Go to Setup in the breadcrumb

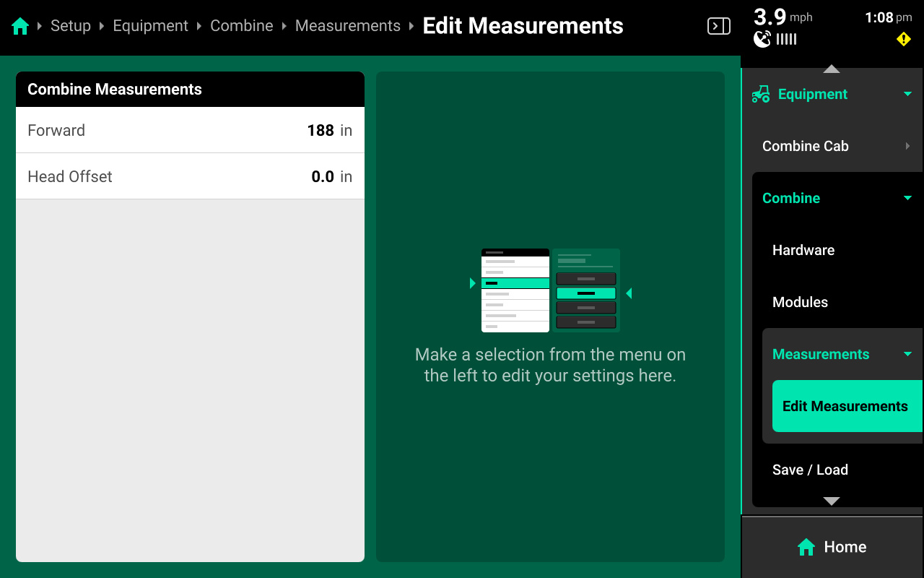71,26
